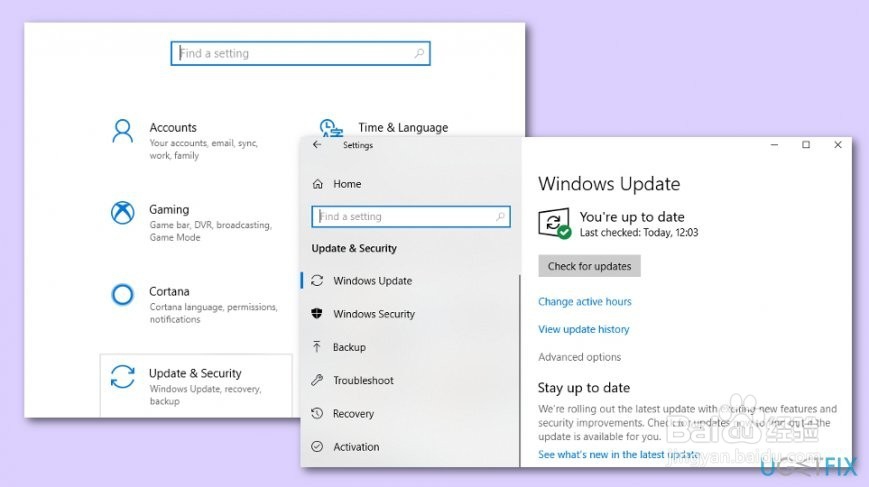
Task: Open View update history link
Action: point(584,329)
